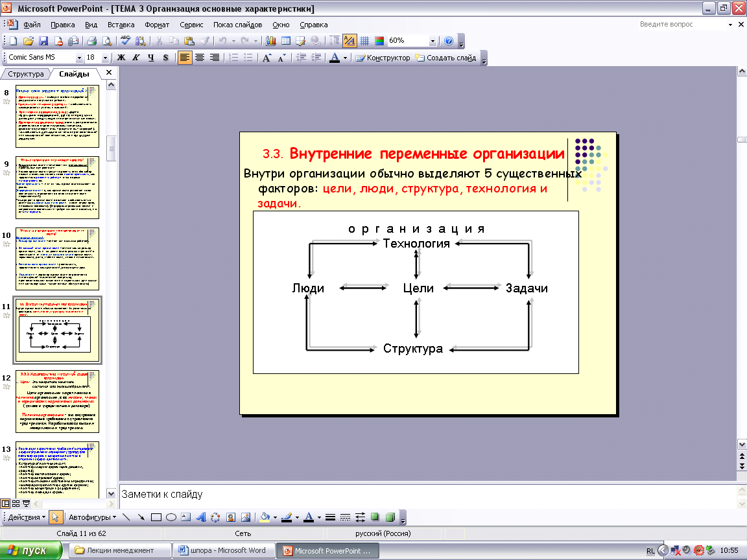Click the Создать слайд button
The image size is (747, 560).
445,58
